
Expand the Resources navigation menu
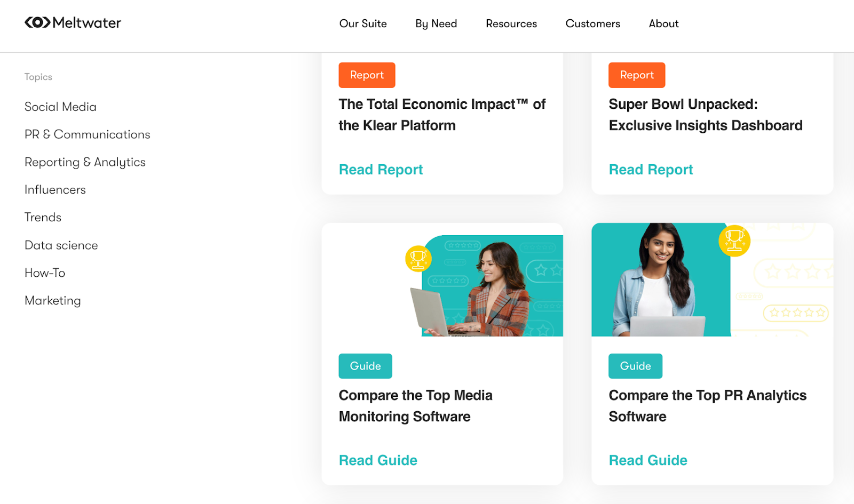(511, 23)
